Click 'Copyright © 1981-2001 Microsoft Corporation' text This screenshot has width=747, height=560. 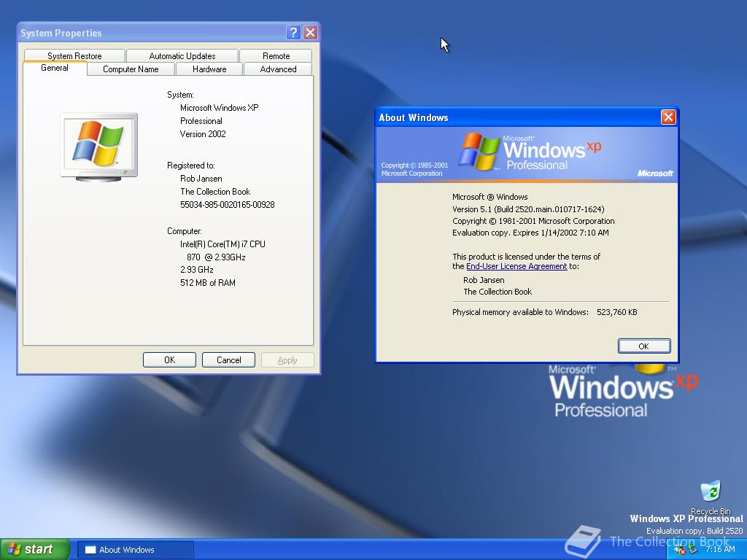click(x=533, y=221)
